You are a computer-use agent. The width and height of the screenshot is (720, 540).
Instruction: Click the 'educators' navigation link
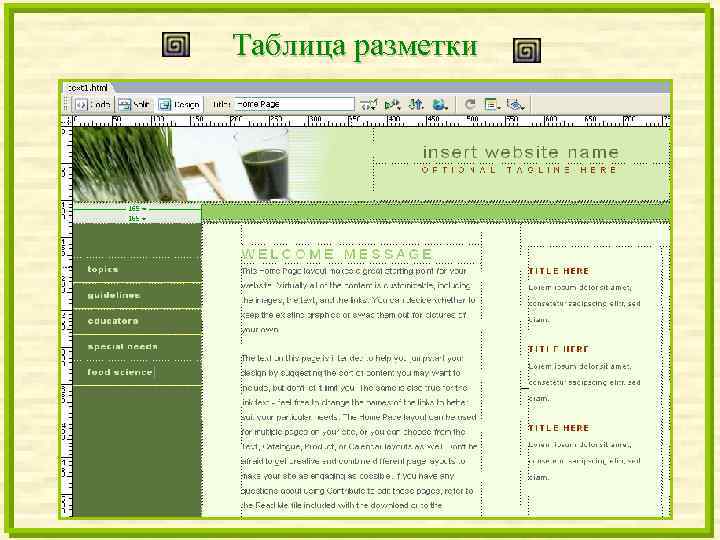coord(112,321)
